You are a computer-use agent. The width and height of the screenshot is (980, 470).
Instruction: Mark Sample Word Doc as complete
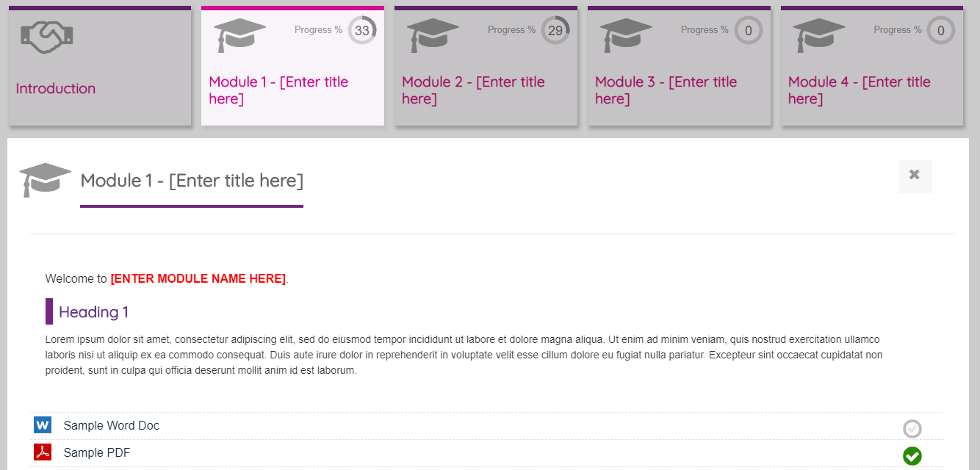(912, 429)
